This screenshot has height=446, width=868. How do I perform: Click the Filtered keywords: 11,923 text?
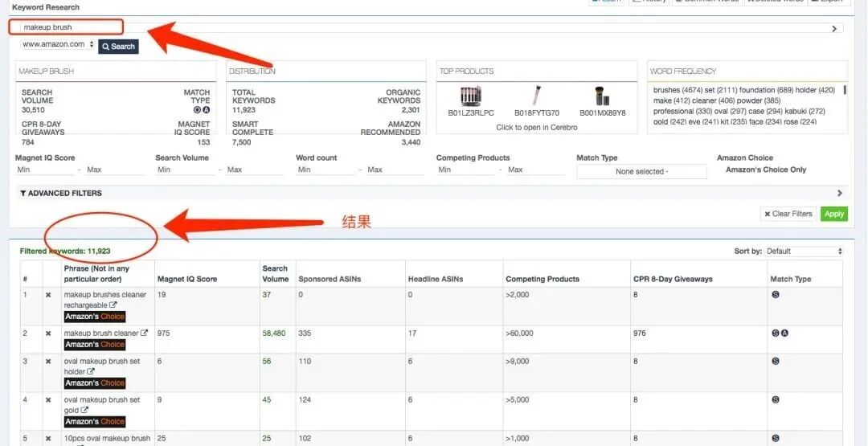[65, 252]
